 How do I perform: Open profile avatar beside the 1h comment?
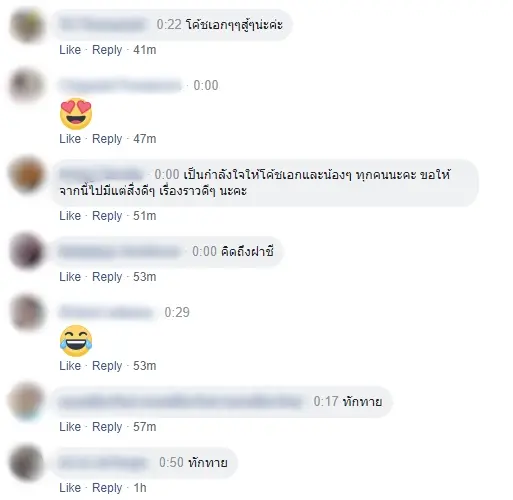(x=27, y=463)
